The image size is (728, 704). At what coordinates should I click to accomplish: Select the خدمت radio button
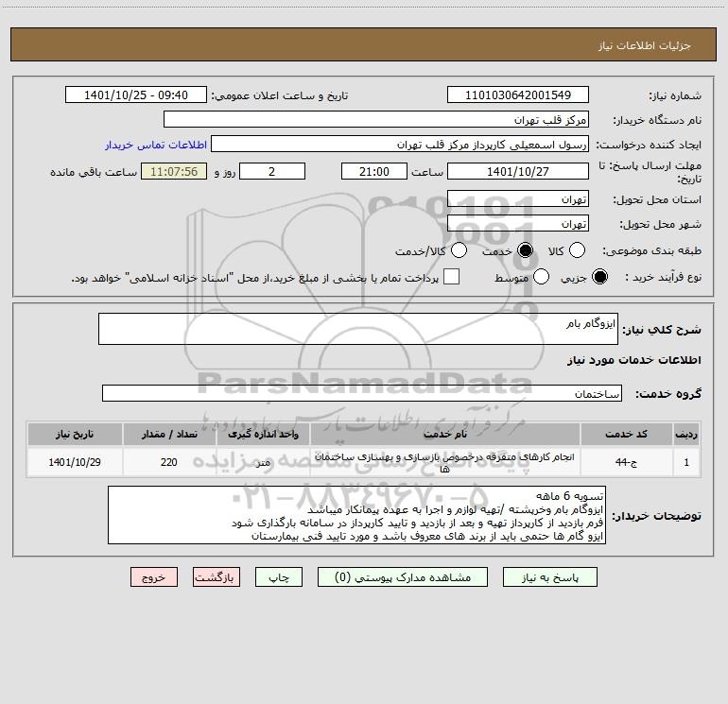click(x=525, y=250)
